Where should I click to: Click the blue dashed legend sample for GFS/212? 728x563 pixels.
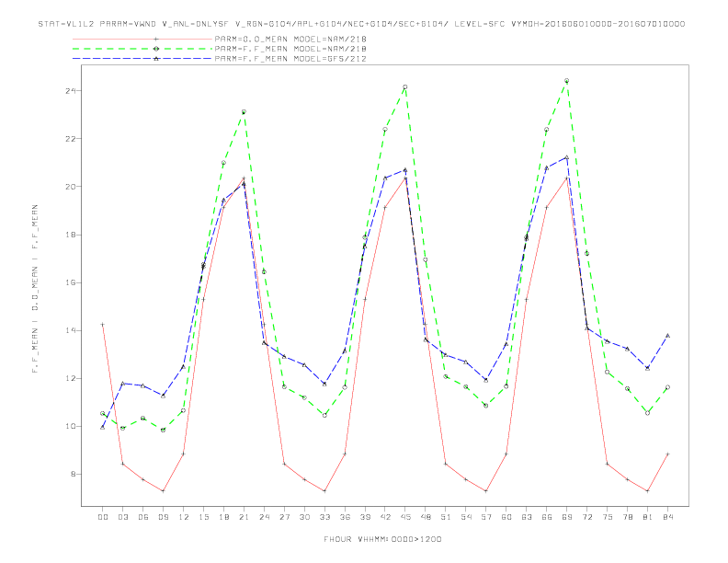[142, 59]
